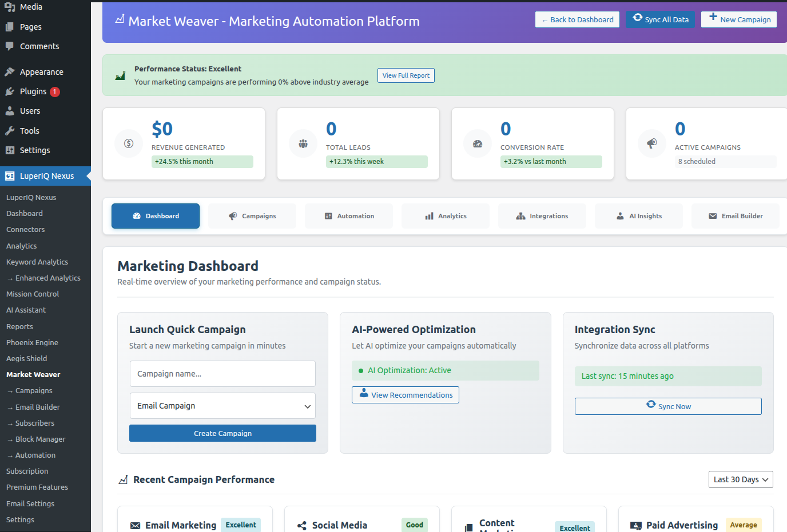787x532 pixels.
Task: Click the total leads people icon
Action: (303, 143)
